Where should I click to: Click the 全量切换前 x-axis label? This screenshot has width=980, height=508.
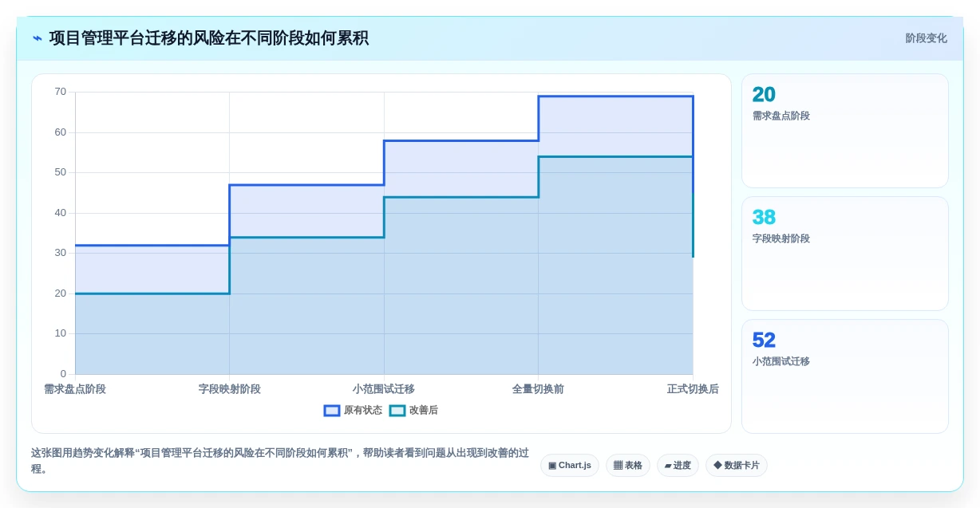coord(538,389)
